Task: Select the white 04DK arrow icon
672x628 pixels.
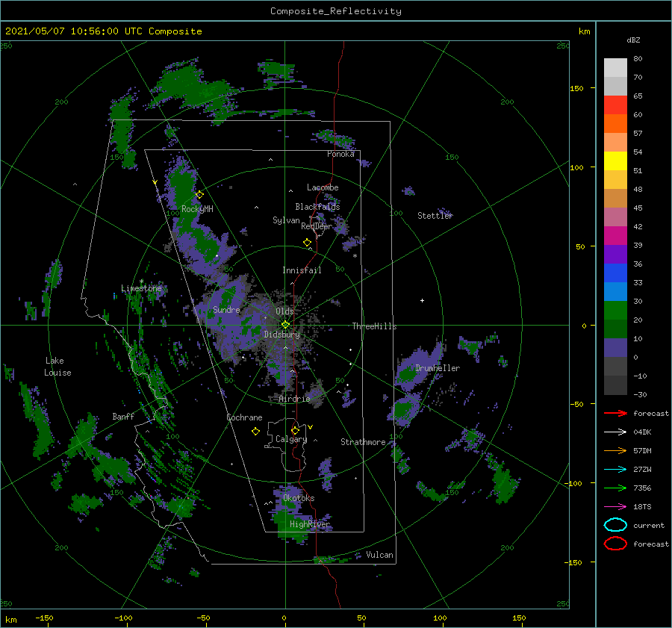Action: click(x=615, y=432)
